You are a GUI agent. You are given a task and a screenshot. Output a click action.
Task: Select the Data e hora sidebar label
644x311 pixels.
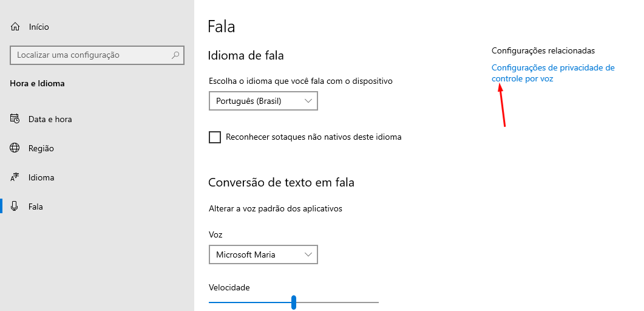(50, 119)
